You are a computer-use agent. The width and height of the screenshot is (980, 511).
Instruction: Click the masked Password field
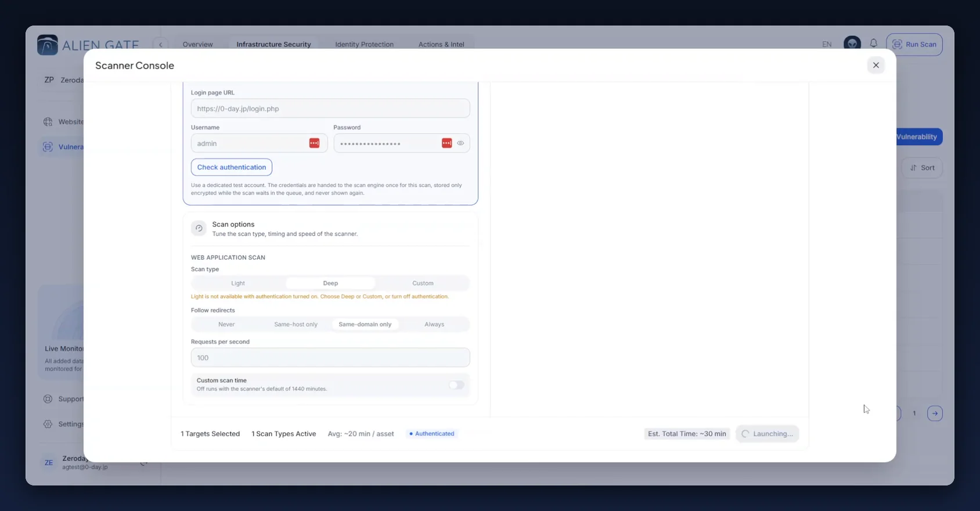click(401, 143)
